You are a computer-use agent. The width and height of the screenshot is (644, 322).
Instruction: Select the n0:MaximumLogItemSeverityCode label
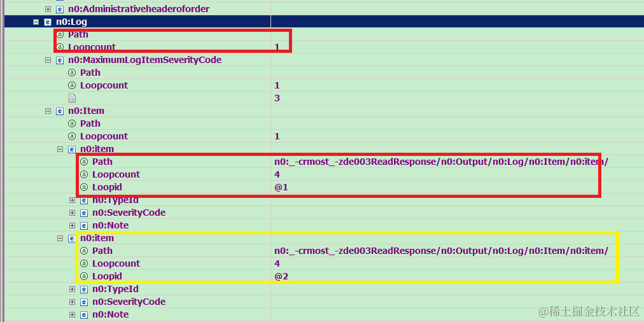pyautogui.click(x=145, y=60)
